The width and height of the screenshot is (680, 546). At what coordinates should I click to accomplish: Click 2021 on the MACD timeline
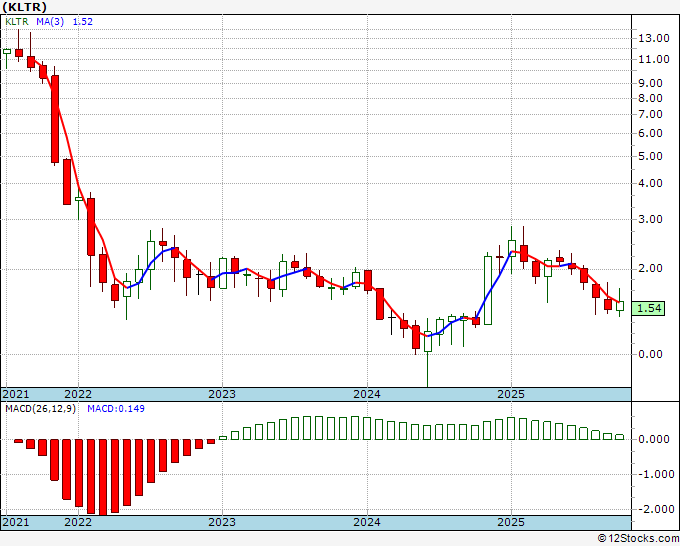coord(16,522)
